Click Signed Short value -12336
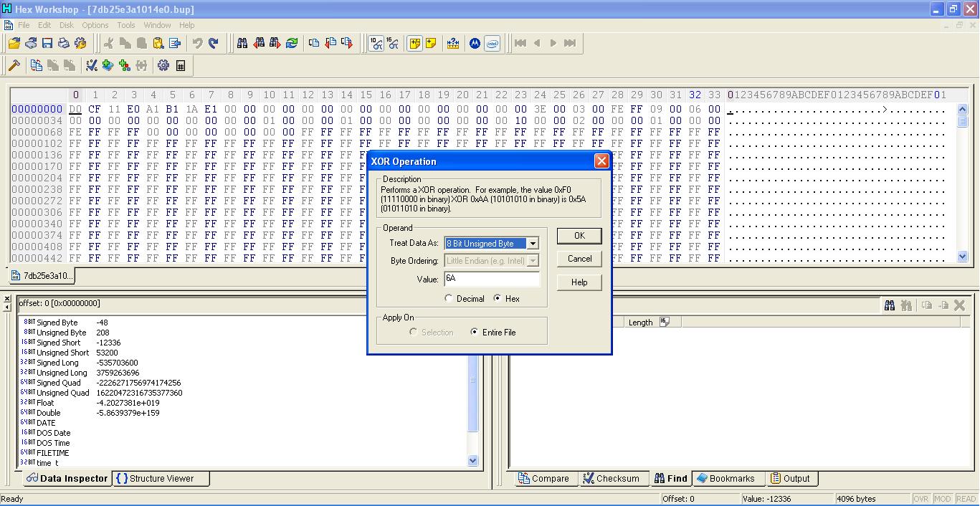Screen dimensions: 980x506 coord(108,343)
